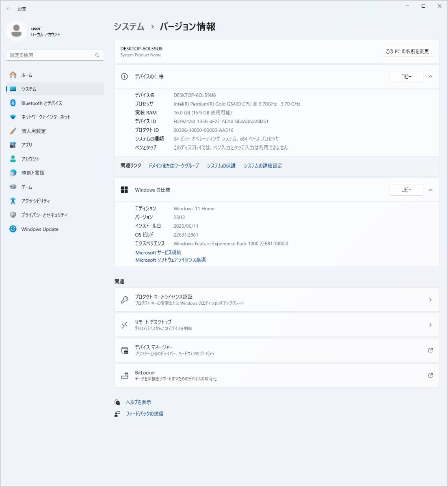The width and height of the screenshot is (448, 487).
Task: Click the デバイス マネージャー icon
Action: click(x=125, y=350)
